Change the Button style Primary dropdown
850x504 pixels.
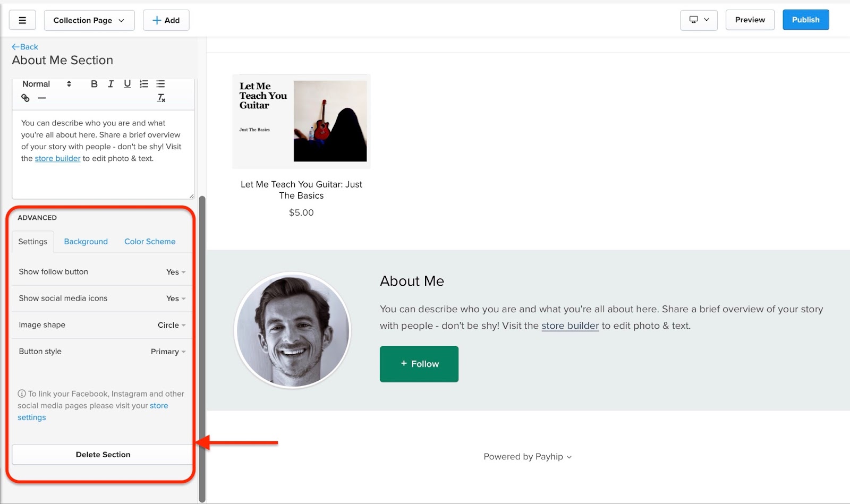pyautogui.click(x=168, y=352)
